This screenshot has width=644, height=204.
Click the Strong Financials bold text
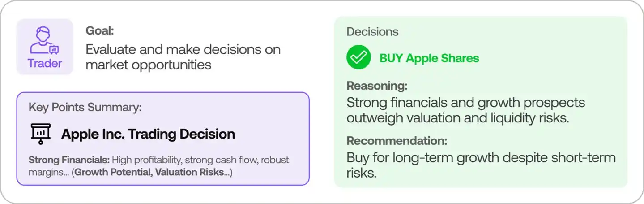(x=69, y=160)
